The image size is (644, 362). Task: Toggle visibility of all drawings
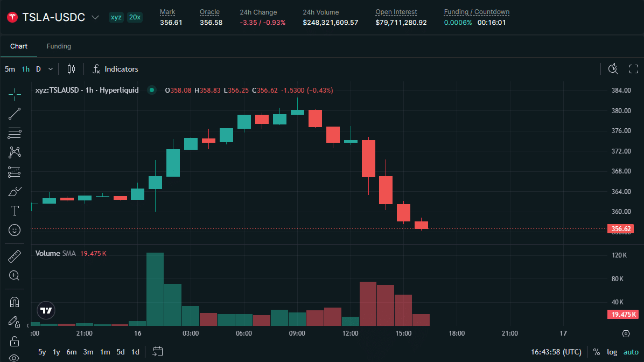pyautogui.click(x=15, y=358)
